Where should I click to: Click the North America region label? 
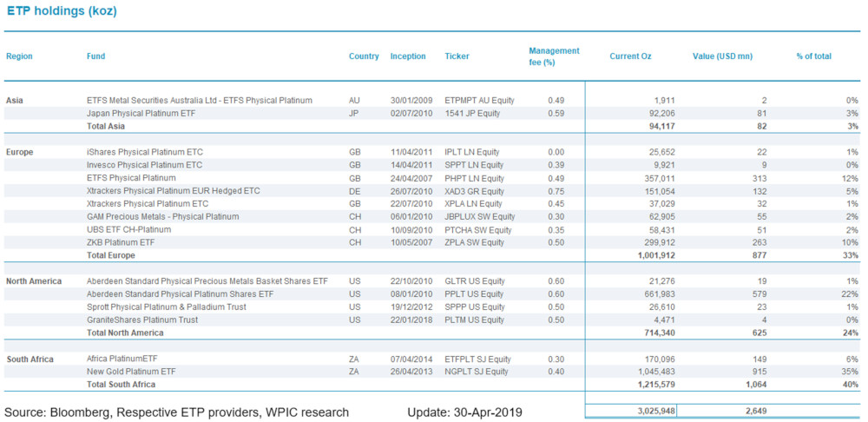tap(34, 281)
